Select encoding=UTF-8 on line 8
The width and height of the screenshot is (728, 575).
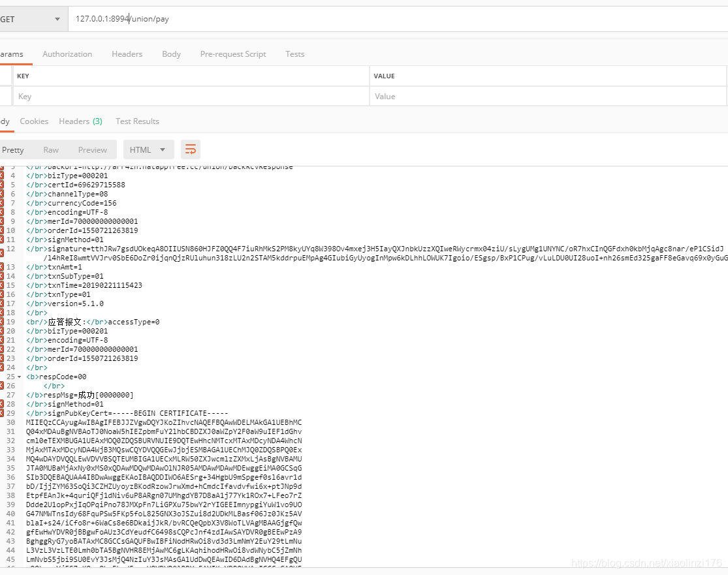[67, 212]
